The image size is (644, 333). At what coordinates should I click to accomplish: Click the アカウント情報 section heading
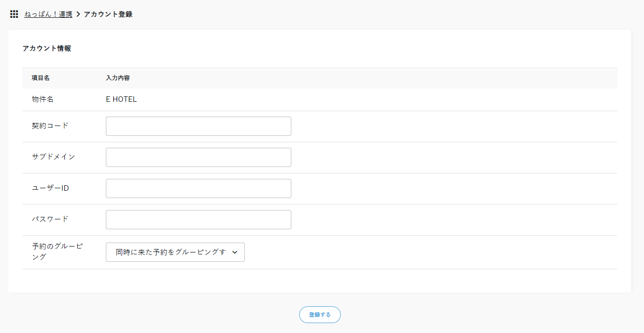pos(46,48)
